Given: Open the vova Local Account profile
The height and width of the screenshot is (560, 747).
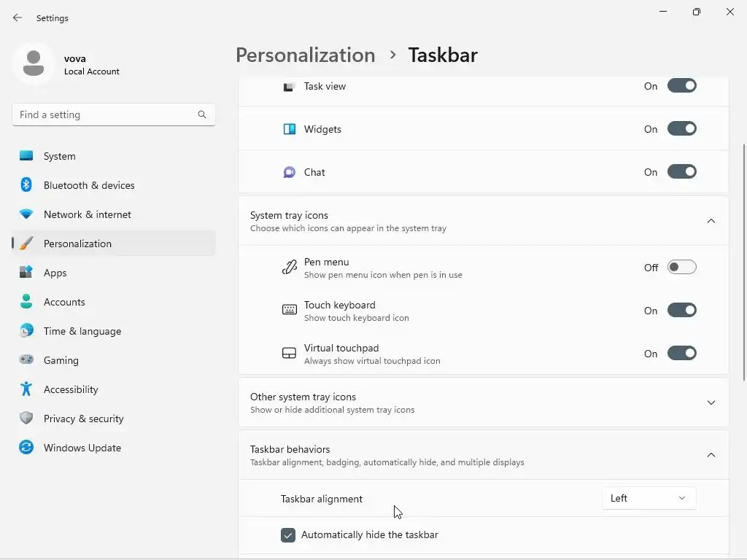Looking at the screenshot, I should [x=66, y=64].
